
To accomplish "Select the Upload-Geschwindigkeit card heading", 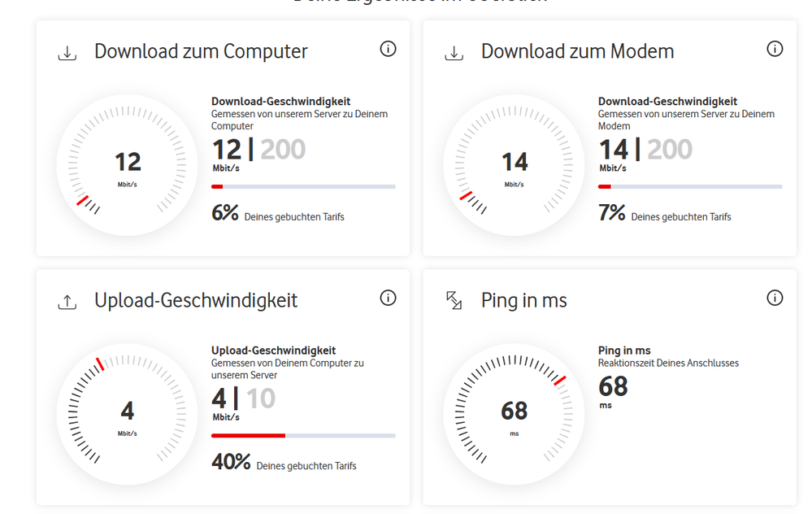I will (x=196, y=300).
